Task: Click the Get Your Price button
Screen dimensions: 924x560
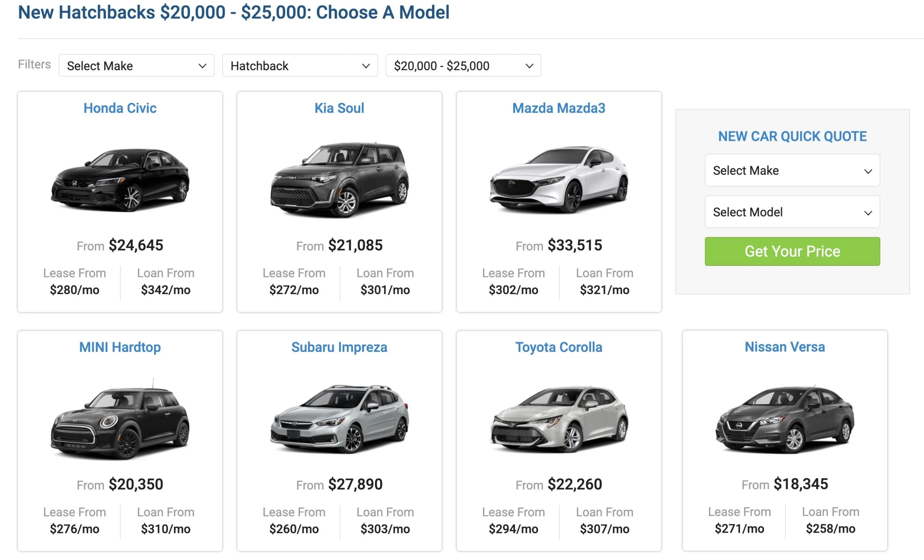Action: coord(792,251)
